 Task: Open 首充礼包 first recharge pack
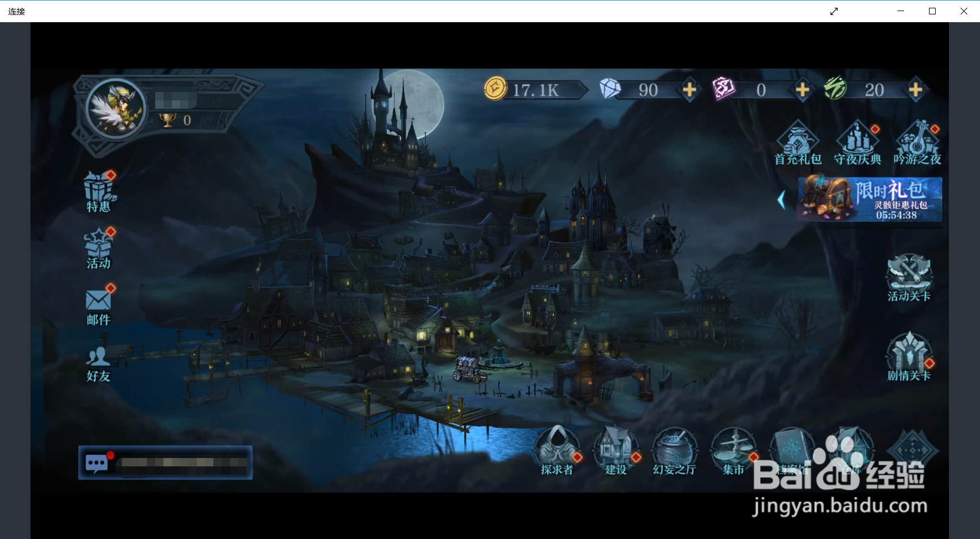pos(798,144)
